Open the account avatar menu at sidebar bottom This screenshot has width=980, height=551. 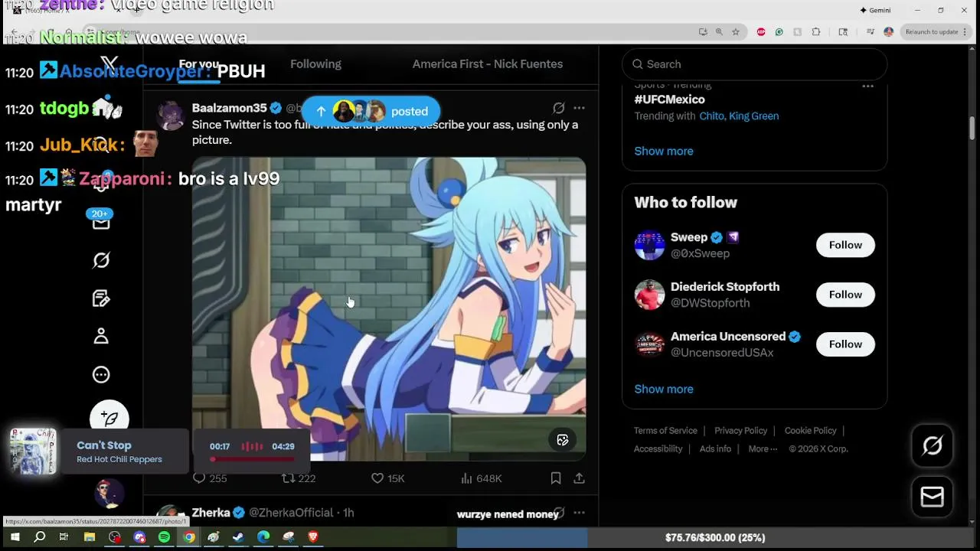tap(109, 494)
